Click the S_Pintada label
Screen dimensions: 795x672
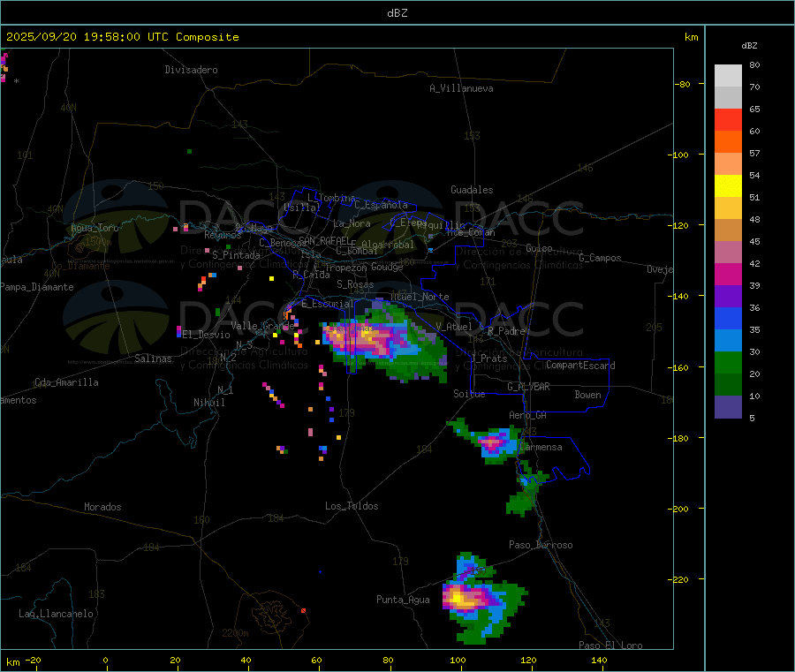[236, 255]
